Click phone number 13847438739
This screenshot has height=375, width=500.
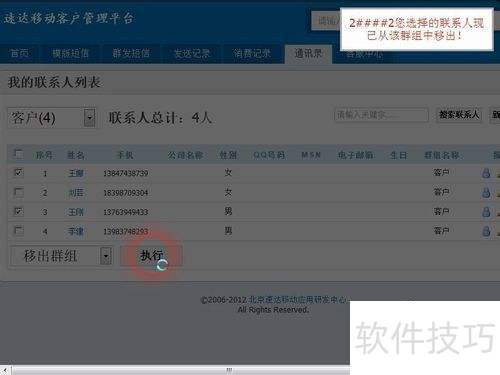[x=126, y=173]
